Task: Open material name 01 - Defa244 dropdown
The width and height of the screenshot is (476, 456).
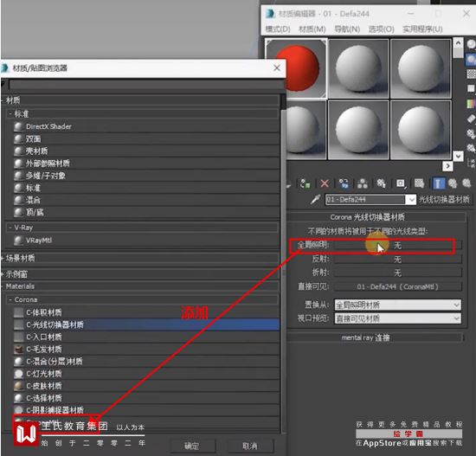Action: click(x=411, y=200)
